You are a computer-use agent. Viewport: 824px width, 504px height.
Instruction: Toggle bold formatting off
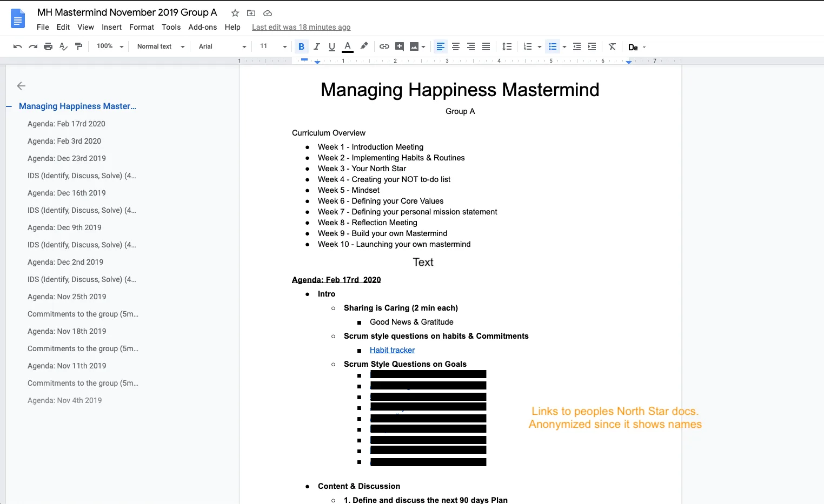tap(301, 46)
